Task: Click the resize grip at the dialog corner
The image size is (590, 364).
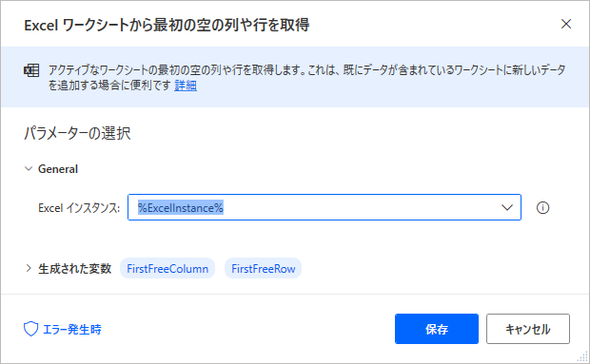Action: [582, 356]
